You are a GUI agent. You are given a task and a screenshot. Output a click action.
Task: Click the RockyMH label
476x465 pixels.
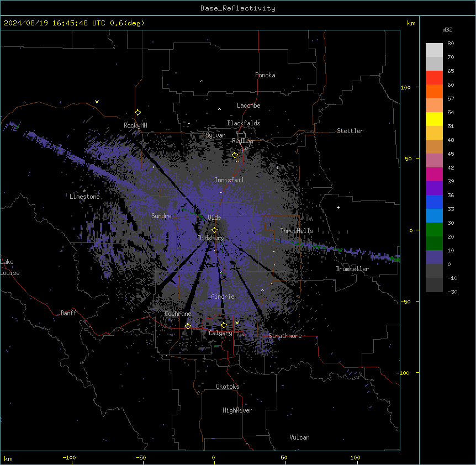click(x=135, y=125)
